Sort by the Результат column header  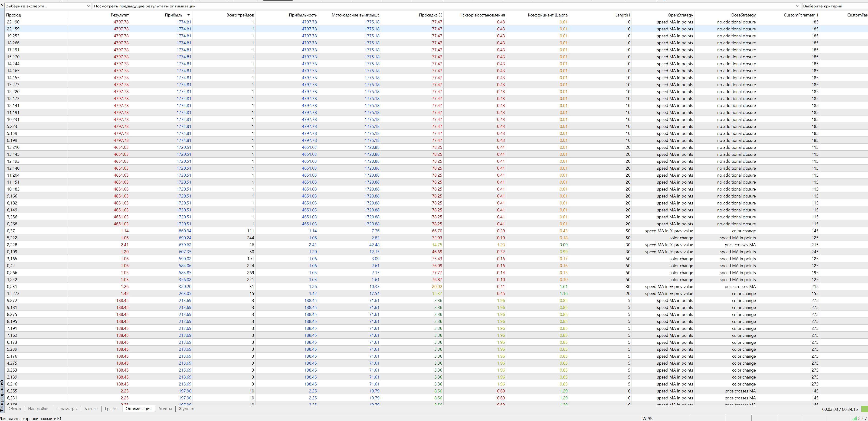[x=119, y=15]
